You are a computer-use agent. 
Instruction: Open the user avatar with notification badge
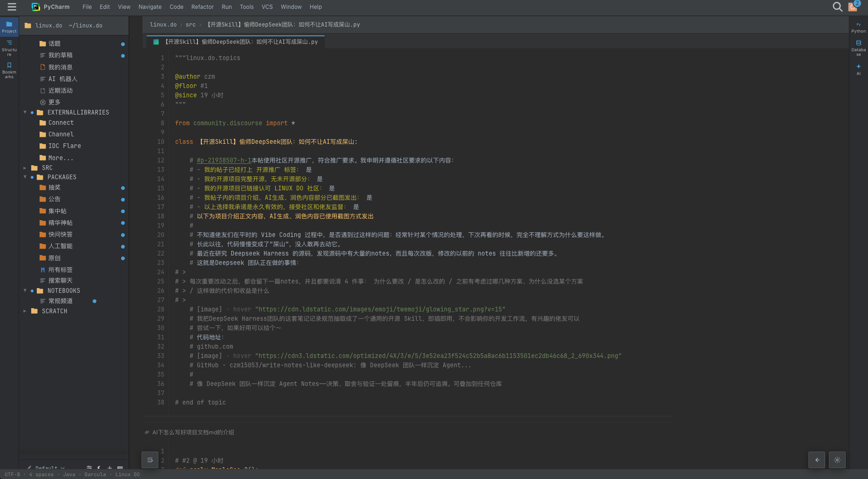(853, 7)
